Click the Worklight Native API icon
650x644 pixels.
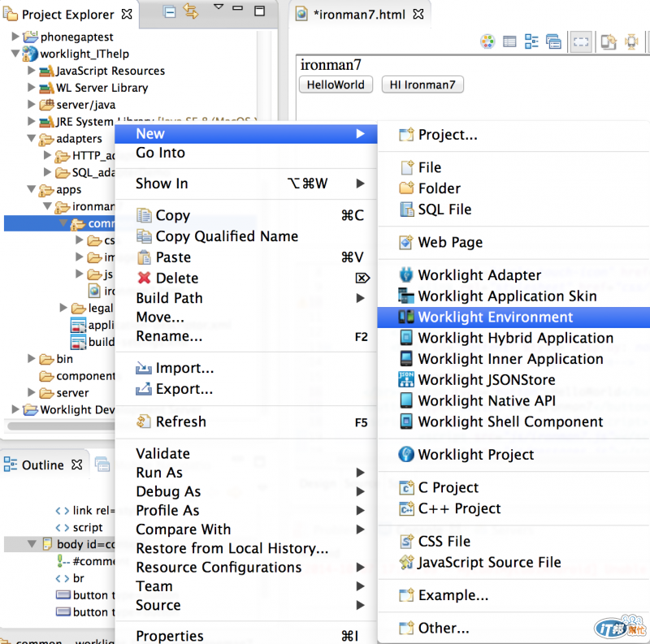click(x=406, y=400)
